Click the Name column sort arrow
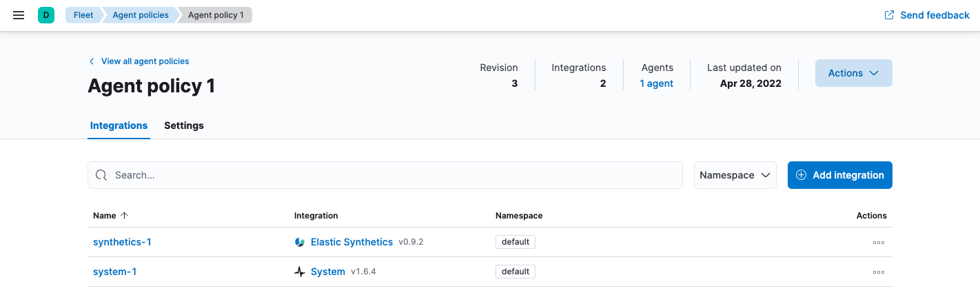 pos(125,216)
